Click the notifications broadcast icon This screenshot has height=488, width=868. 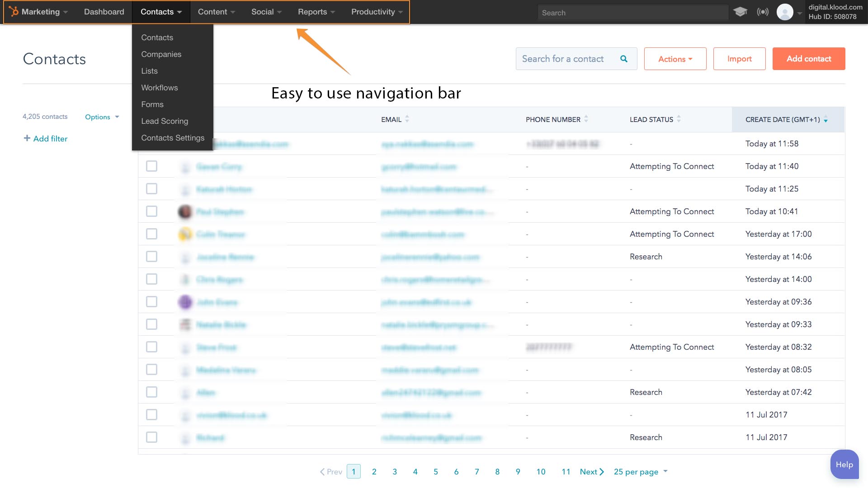point(763,12)
